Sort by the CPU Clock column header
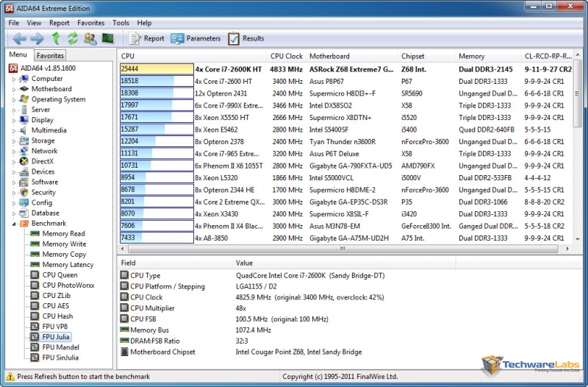 pyautogui.click(x=286, y=56)
